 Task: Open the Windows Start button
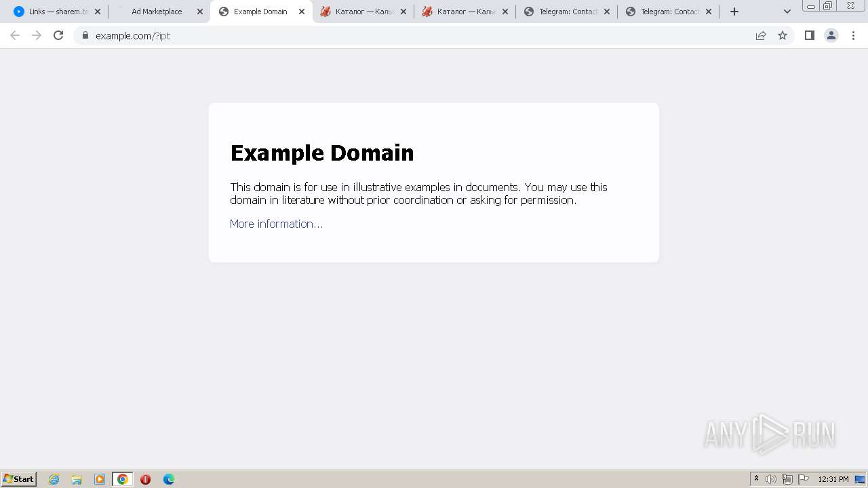[19, 479]
